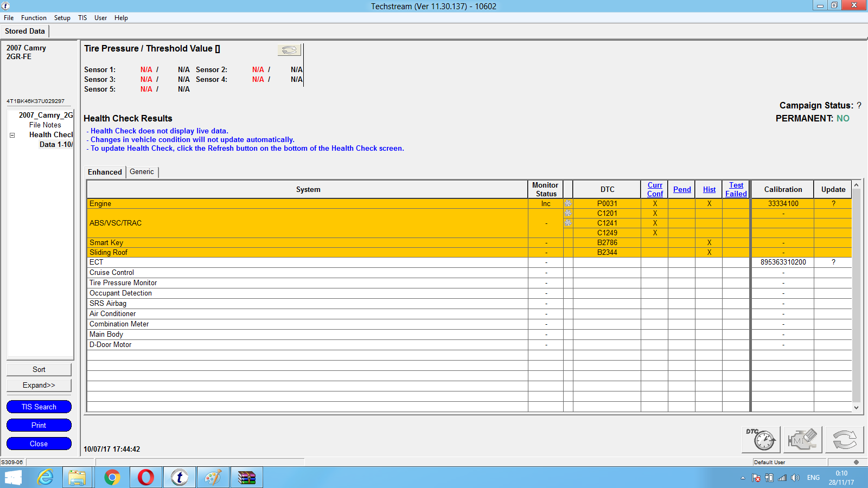Show hidden system tray icons arrow

[743, 478]
